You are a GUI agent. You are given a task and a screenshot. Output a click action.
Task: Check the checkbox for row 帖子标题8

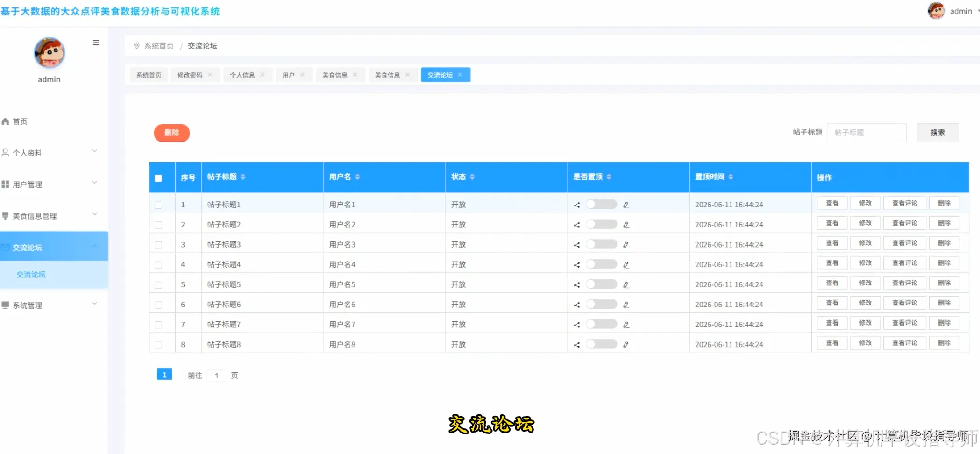158,345
